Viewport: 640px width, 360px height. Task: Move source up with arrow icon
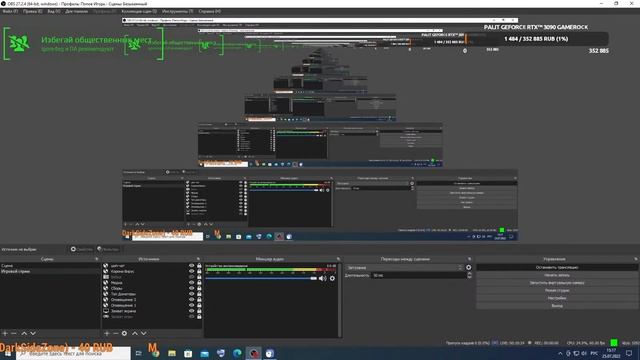[x=135, y=333]
